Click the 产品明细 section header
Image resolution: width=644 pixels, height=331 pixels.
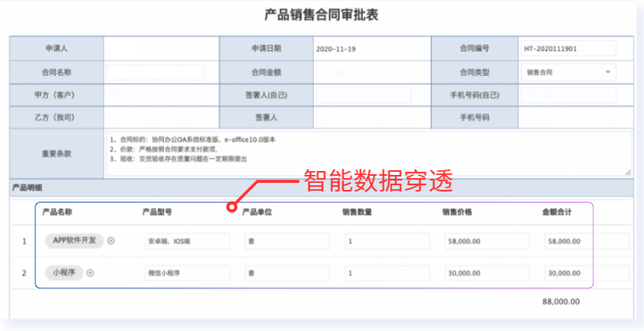321,188
